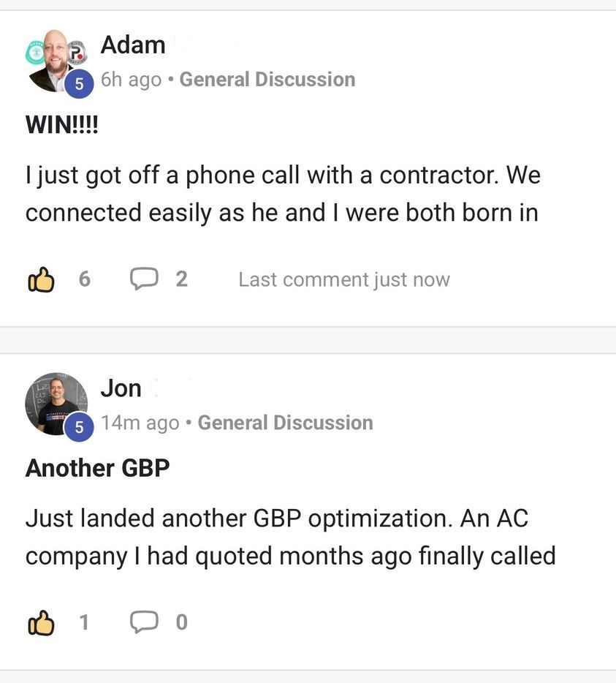The height and width of the screenshot is (683, 616).
Task: Click thumbs-up icon on Jon's Another GBP post
Action: 41,622
